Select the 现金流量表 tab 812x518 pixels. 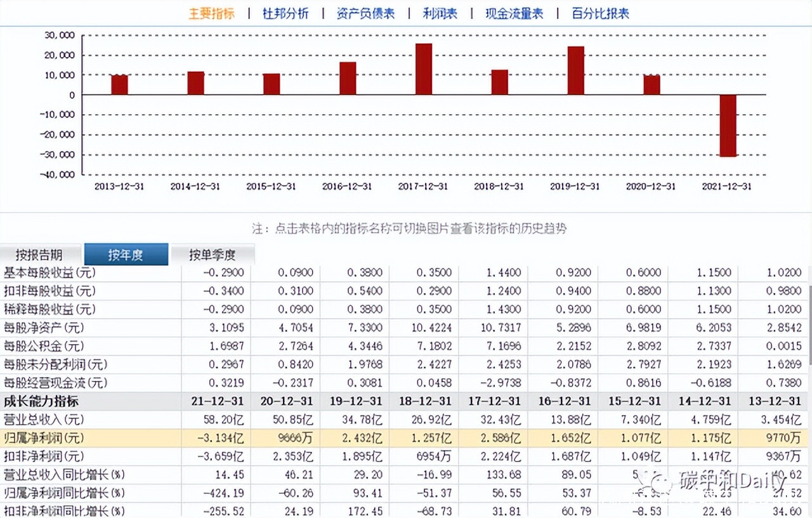click(x=514, y=13)
